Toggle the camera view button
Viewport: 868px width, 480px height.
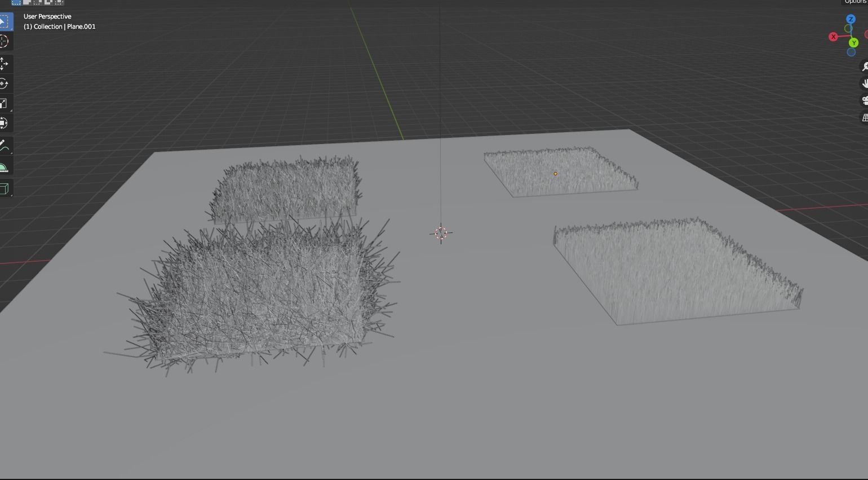pos(864,100)
